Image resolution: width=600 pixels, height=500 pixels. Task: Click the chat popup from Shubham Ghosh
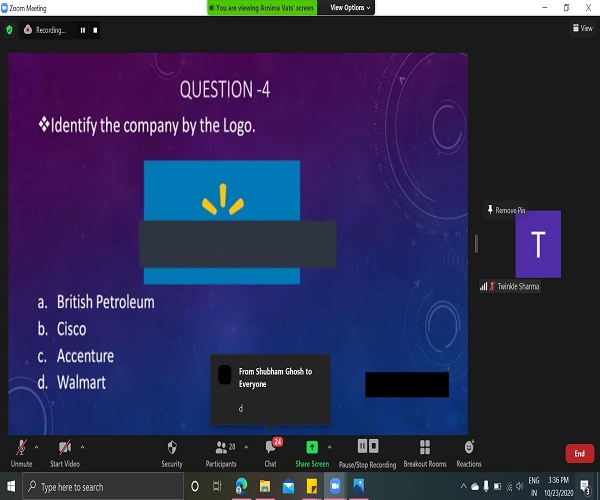click(x=270, y=389)
